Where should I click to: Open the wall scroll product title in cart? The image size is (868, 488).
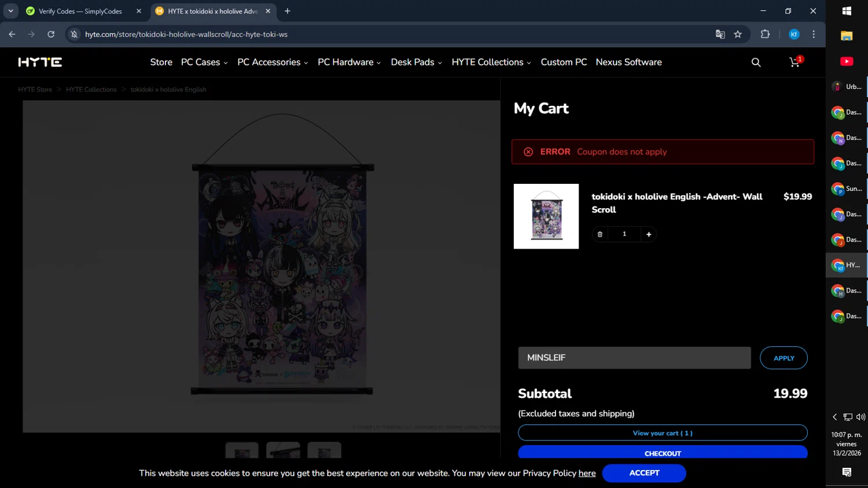pos(676,203)
